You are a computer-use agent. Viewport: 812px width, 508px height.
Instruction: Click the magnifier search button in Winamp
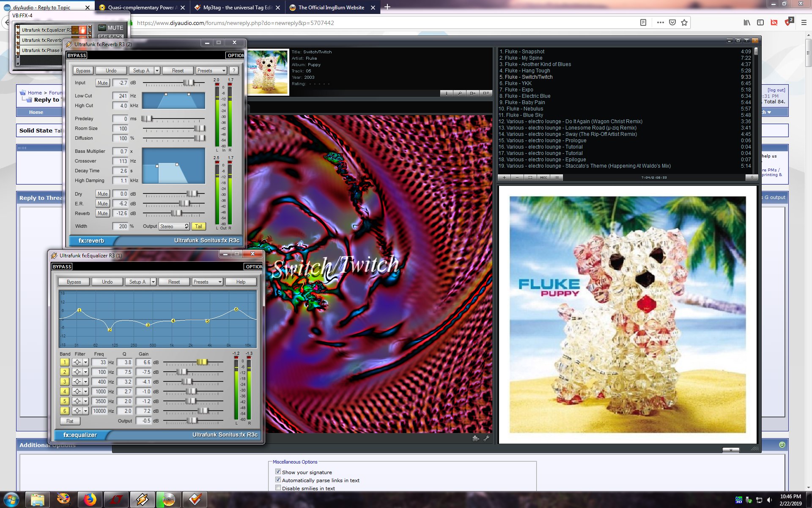coord(459,93)
